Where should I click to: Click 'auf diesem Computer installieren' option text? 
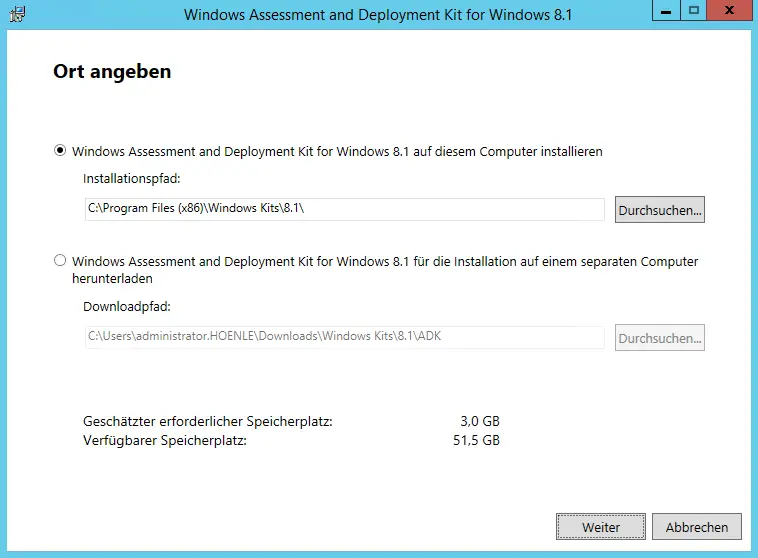(508, 151)
